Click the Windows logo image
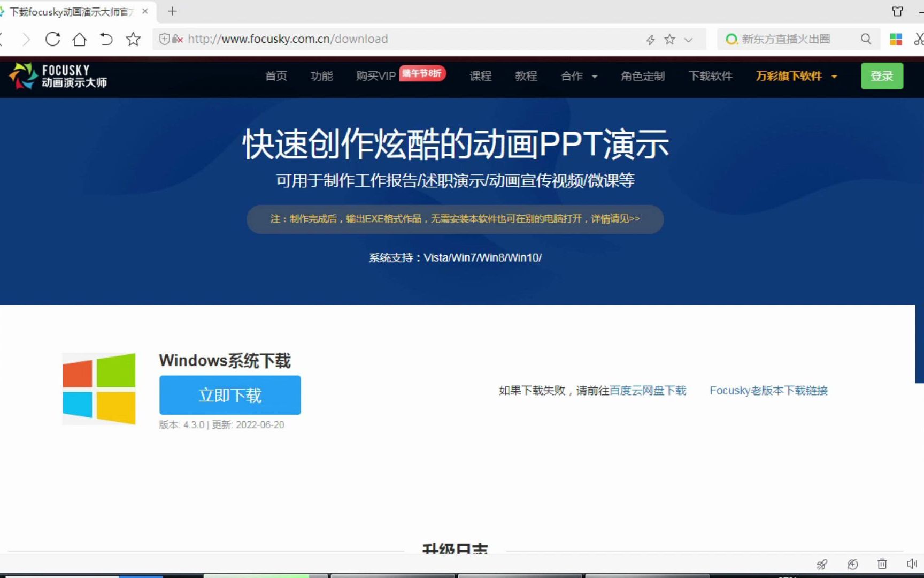This screenshot has width=924, height=578. click(x=99, y=389)
